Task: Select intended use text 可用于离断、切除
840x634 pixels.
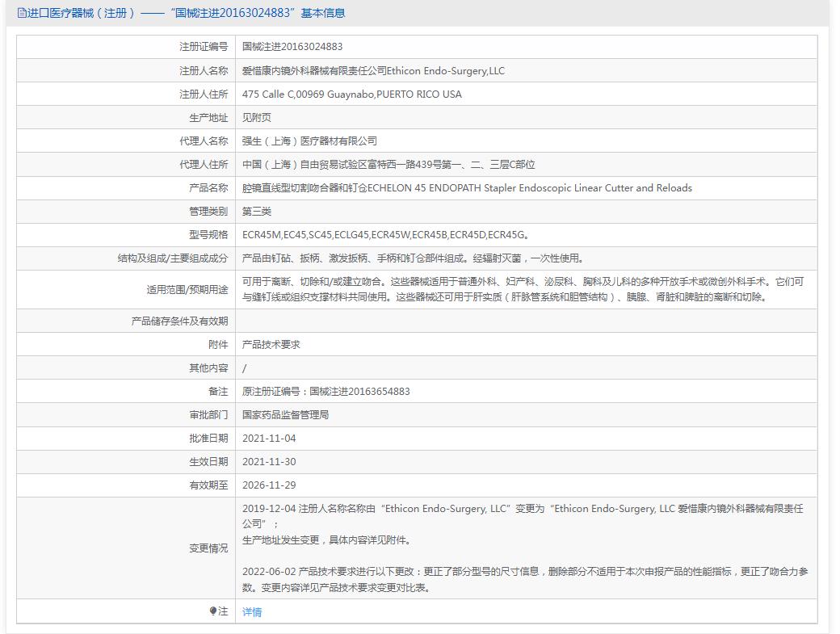Action: tap(523, 289)
